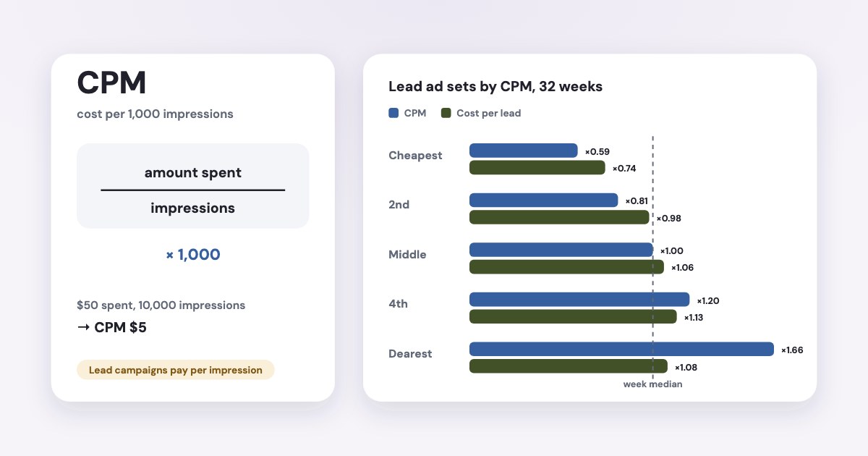This screenshot has width=868, height=456.
Task: Click the green Cost per lead legend swatch
Action: click(446, 113)
